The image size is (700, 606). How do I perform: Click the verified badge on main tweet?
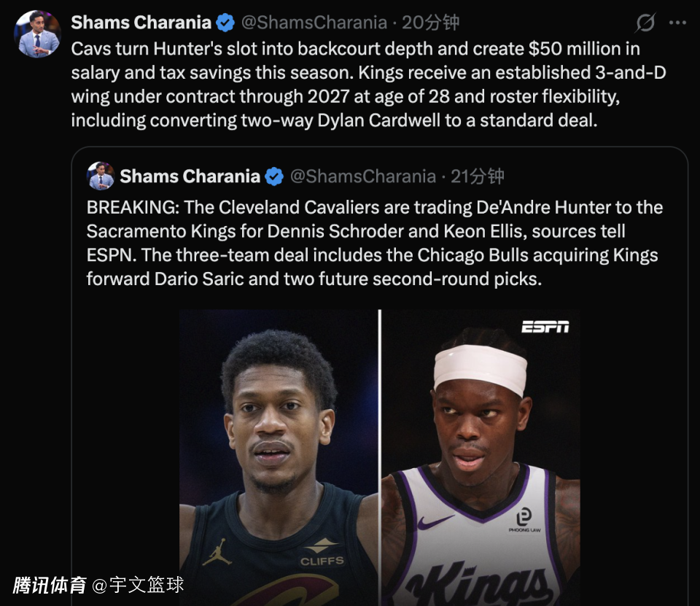coord(225,23)
